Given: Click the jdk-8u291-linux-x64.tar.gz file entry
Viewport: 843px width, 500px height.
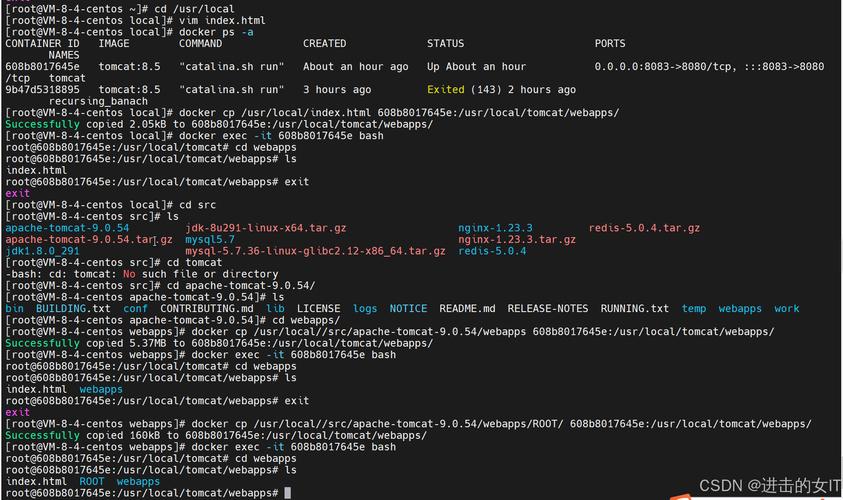Looking at the screenshot, I should [266, 228].
